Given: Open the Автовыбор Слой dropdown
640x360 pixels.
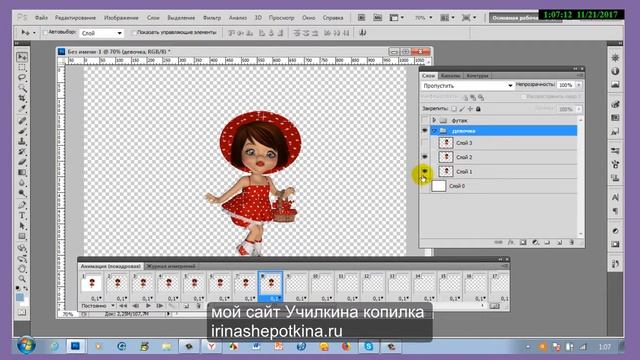Looking at the screenshot, I should 101,33.
